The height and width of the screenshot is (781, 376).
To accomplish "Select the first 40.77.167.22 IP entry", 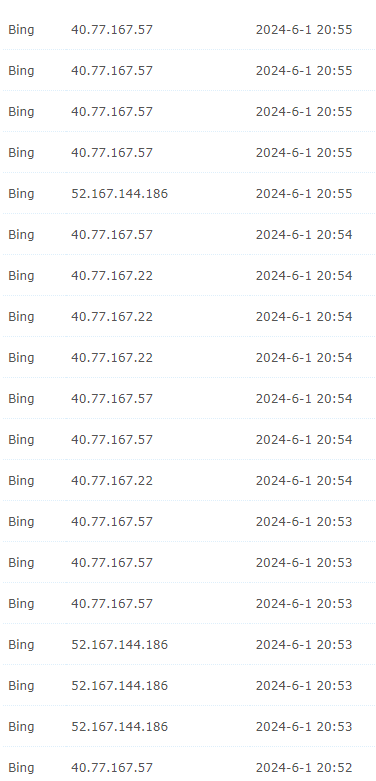I will tap(112, 275).
